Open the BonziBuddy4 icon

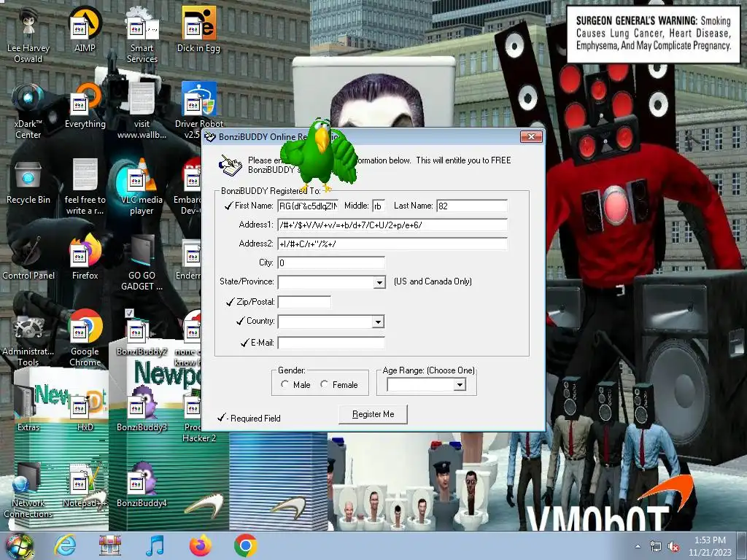pyautogui.click(x=142, y=485)
